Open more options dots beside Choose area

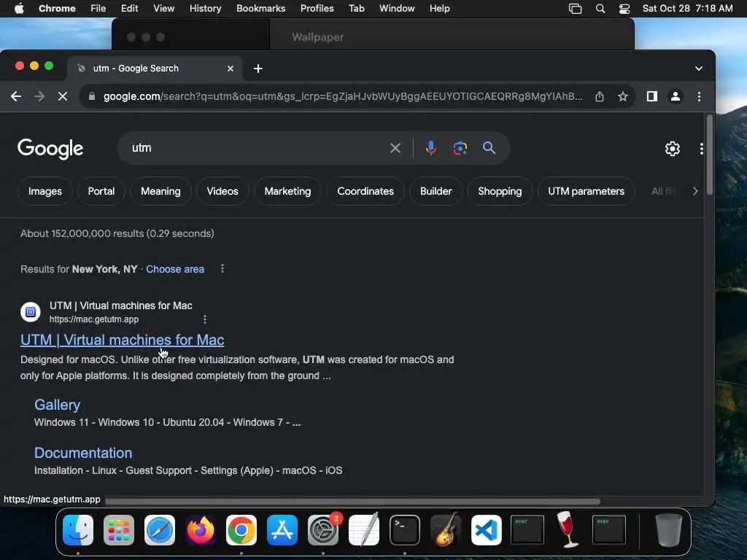tap(222, 269)
